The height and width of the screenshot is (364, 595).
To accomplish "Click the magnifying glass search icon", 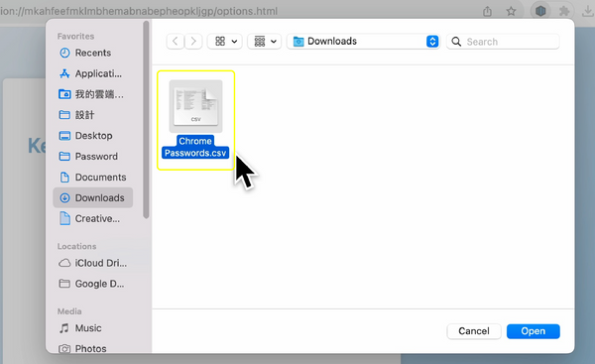I will (x=456, y=42).
